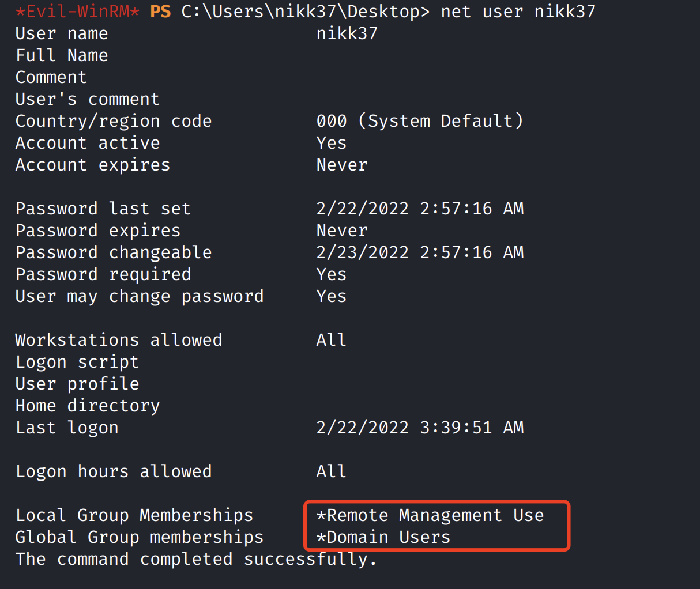Click the working directory path in the prompt

(305, 12)
